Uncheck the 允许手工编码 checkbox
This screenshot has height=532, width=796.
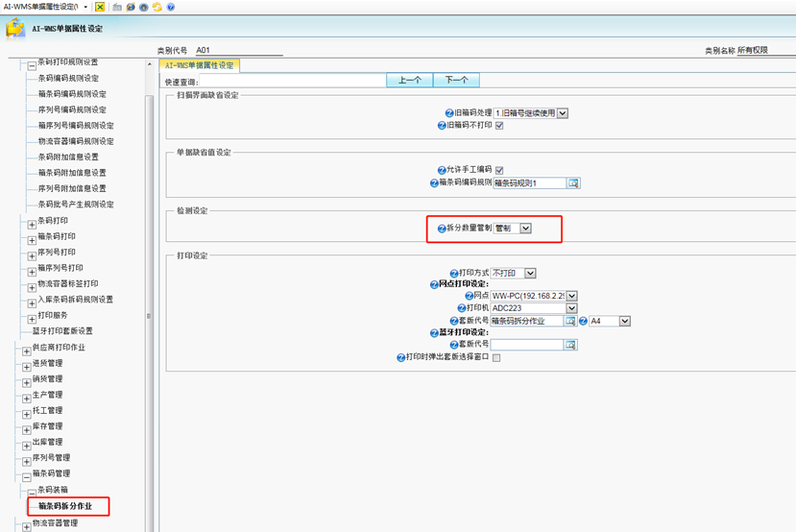coord(499,170)
